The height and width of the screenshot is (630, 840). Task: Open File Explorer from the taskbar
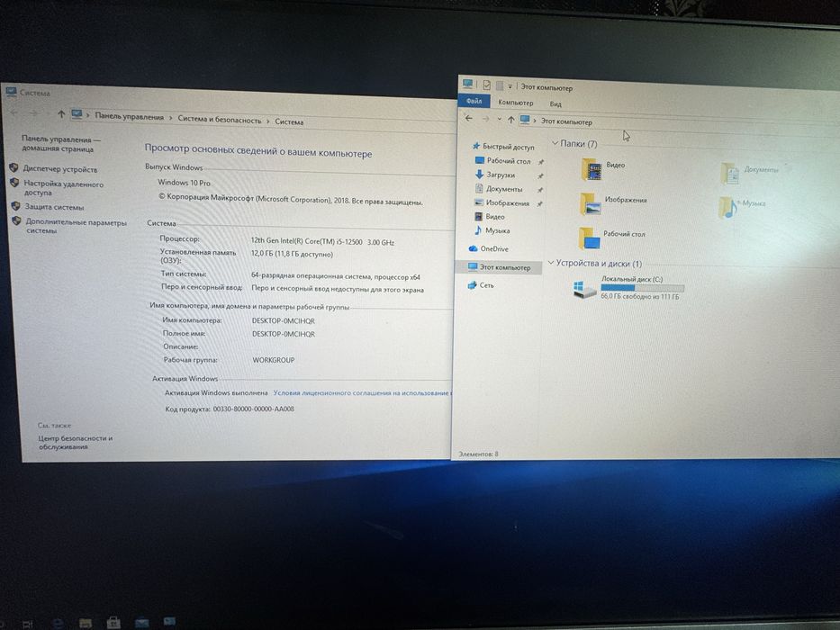85,623
